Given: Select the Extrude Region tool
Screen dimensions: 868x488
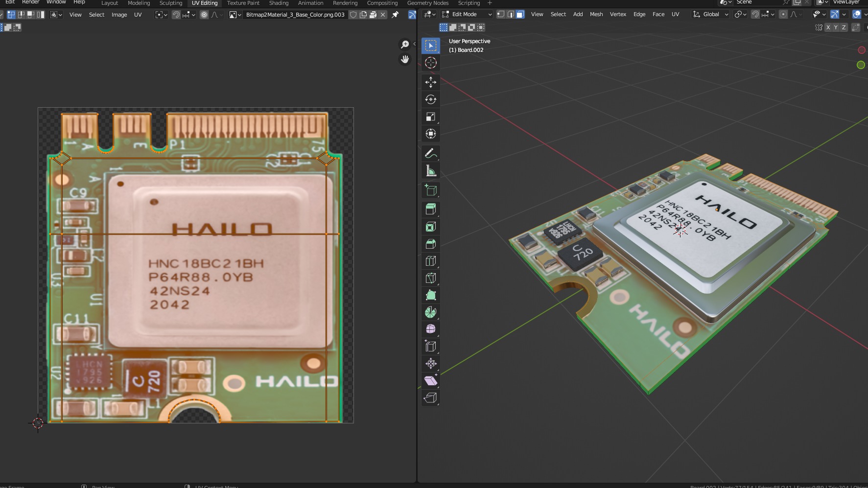Looking at the screenshot, I should pyautogui.click(x=431, y=209).
